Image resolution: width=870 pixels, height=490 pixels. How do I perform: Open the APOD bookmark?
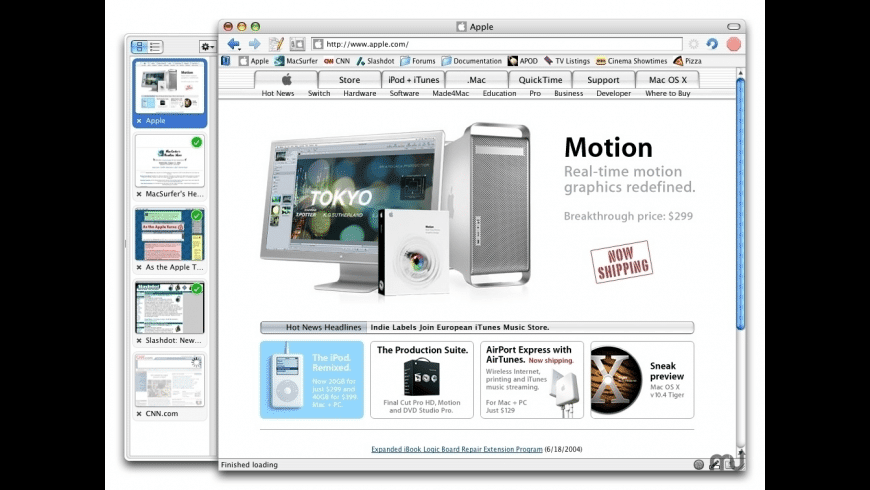(523, 61)
